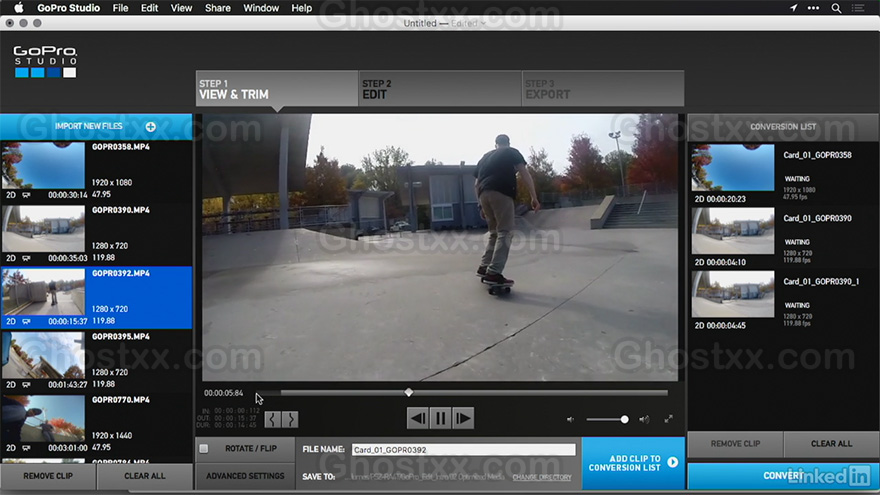Select the GOPR0358.MP4 clip thumbnail
880x495 pixels.
43,165
